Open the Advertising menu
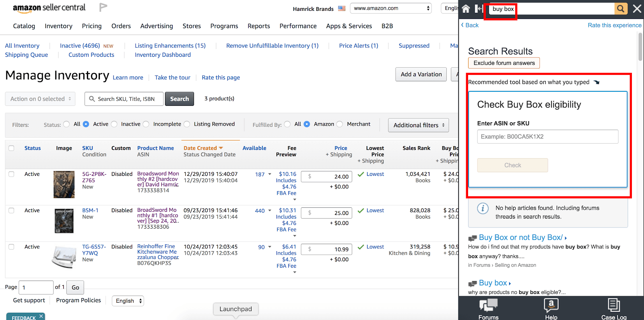 [x=157, y=26]
